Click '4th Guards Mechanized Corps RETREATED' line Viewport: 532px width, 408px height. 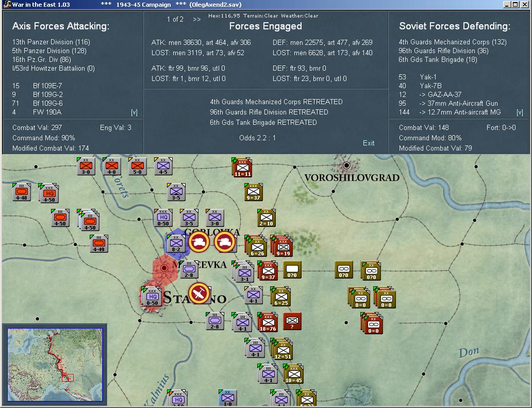pos(276,102)
